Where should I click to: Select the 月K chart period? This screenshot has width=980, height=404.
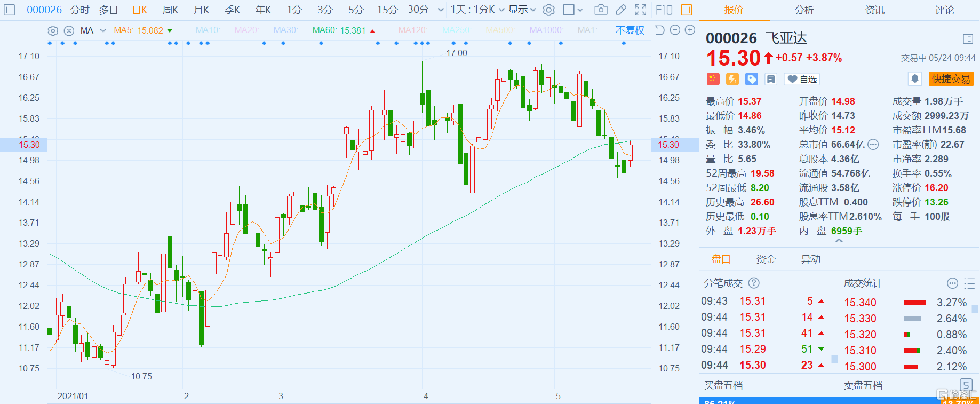201,10
